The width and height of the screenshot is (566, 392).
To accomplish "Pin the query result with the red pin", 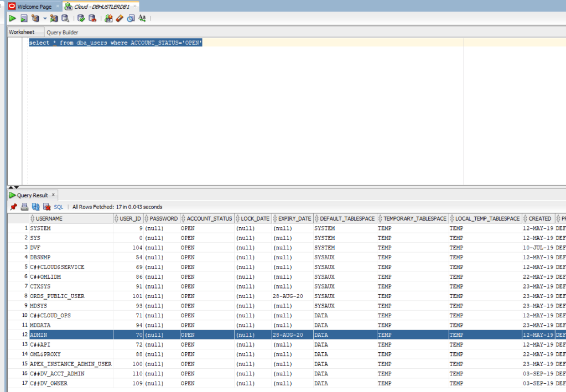I will tap(14, 207).
